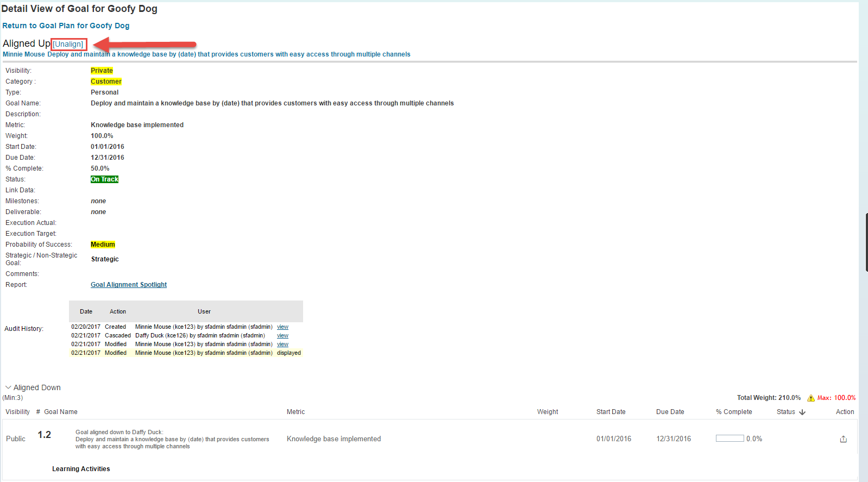Click the Max: 100.0% red text
The image size is (868, 482).
pyautogui.click(x=836, y=398)
